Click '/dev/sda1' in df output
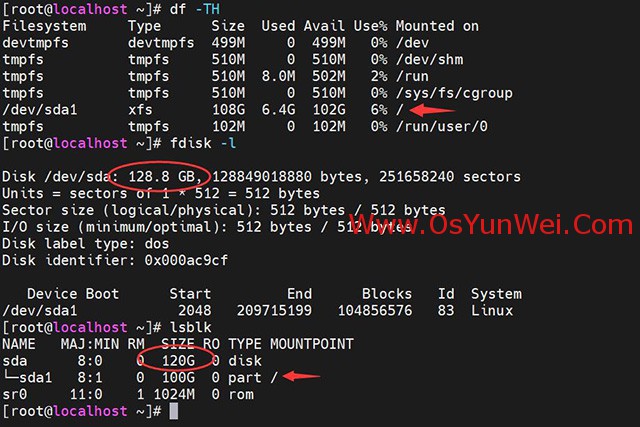Screen dimensions: 640x427 pyautogui.click(x=40, y=110)
